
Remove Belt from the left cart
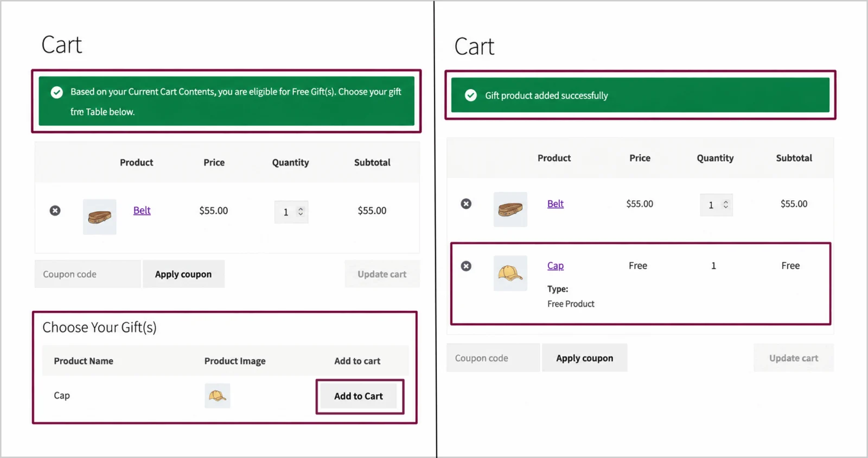click(55, 211)
